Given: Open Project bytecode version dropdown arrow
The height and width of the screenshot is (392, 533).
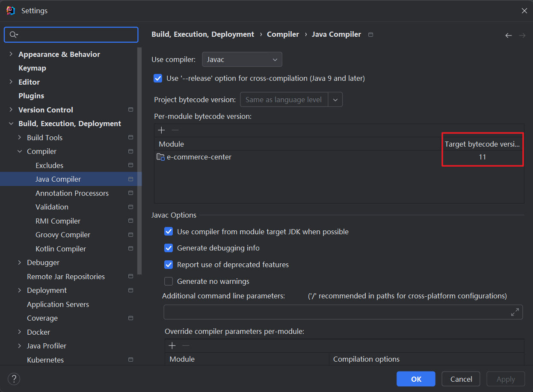Looking at the screenshot, I should [335, 100].
